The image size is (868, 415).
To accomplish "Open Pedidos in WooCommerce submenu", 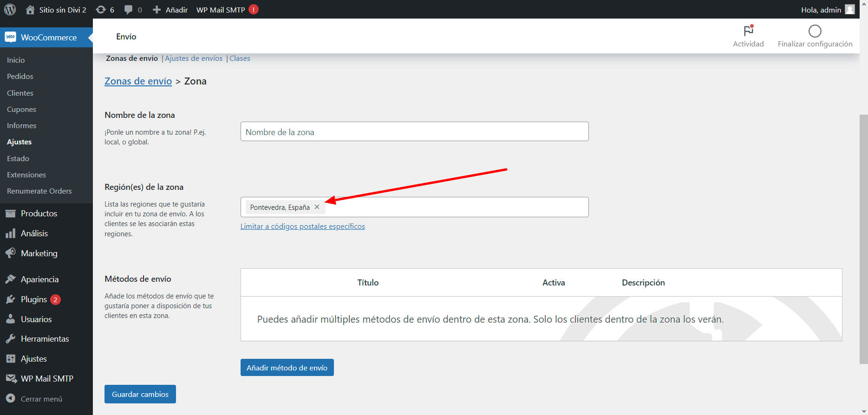I will tap(20, 76).
